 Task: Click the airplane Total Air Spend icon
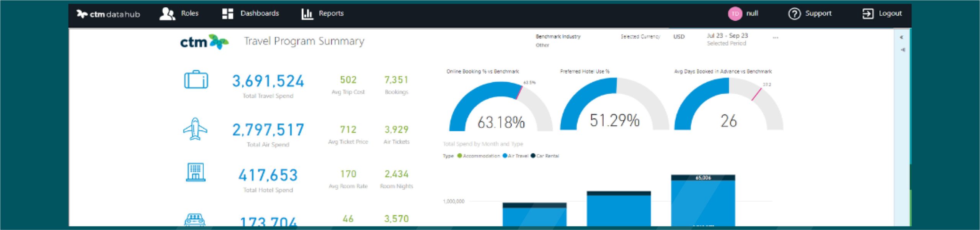tap(195, 129)
